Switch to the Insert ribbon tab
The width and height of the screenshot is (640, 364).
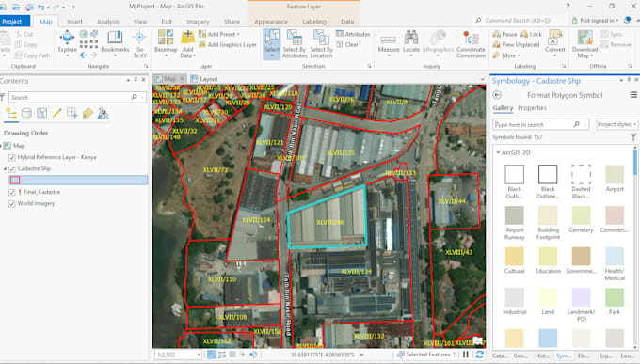74,22
